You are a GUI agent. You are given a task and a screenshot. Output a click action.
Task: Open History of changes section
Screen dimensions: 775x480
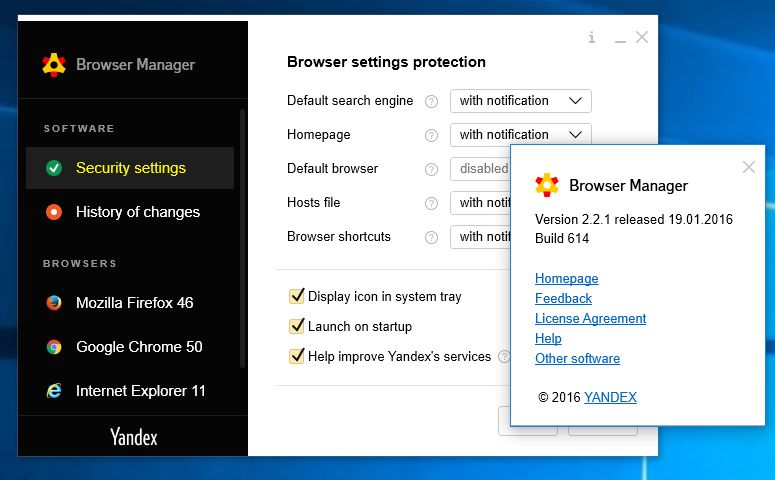(x=130, y=212)
